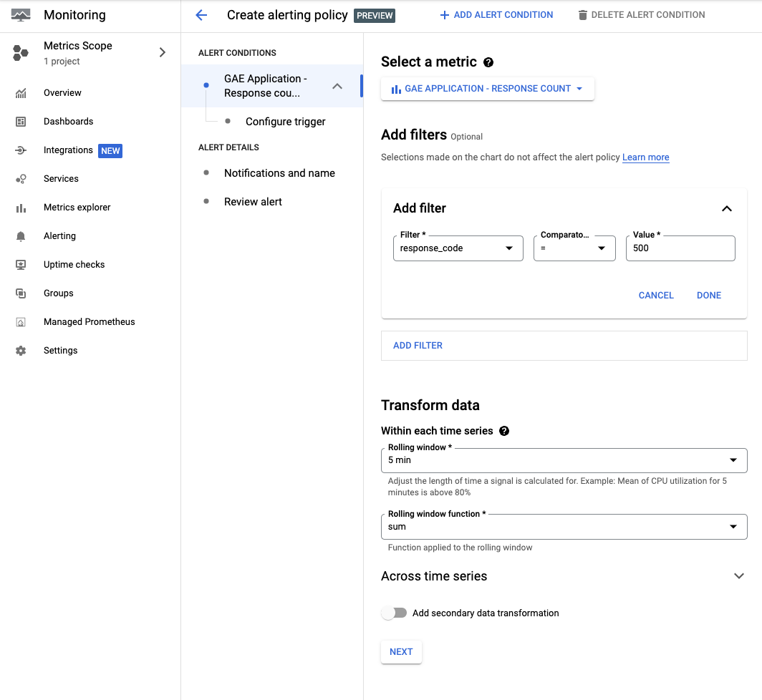The width and height of the screenshot is (762, 700).
Task: Collapse the Add filter panel
Action: point(726,208)
